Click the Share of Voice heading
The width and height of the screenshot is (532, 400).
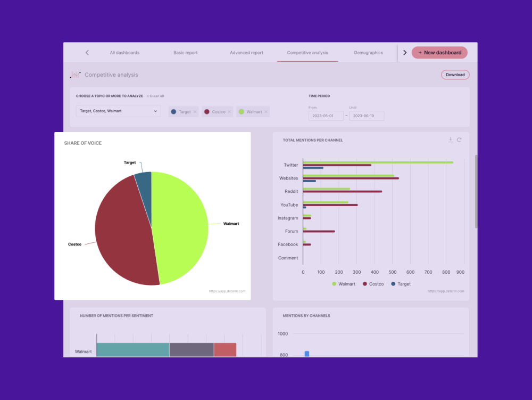(x=83, y=143)
